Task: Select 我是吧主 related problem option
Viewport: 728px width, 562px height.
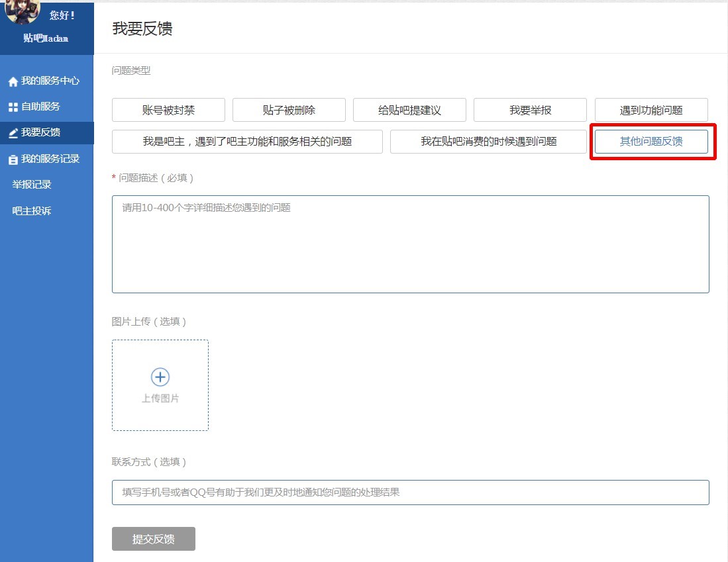Action: tap(247, 142)
